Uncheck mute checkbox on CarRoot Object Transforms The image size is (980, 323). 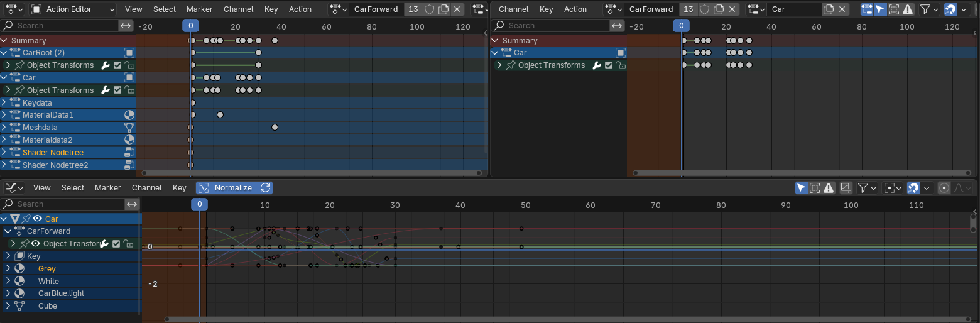click(x=117, y=65)
